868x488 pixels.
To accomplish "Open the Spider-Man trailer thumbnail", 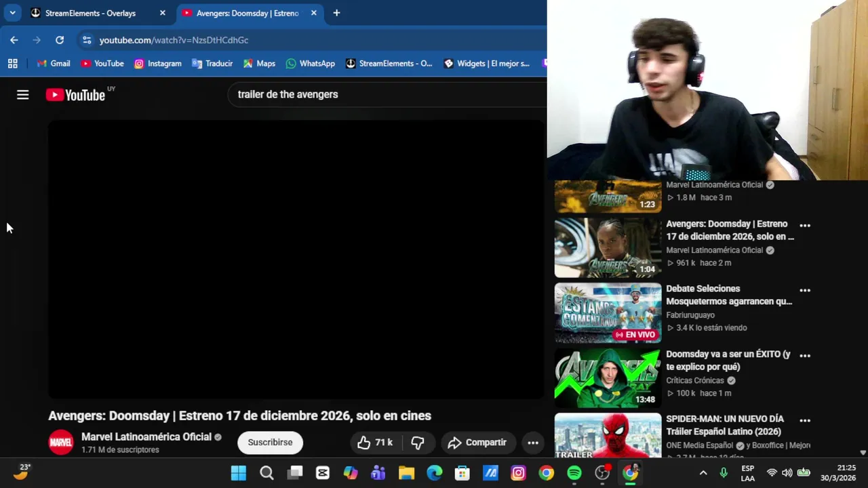I will point(608,436).
